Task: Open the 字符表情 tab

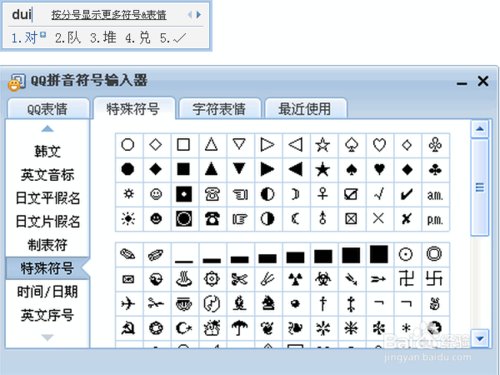Action: coord(219,109)
